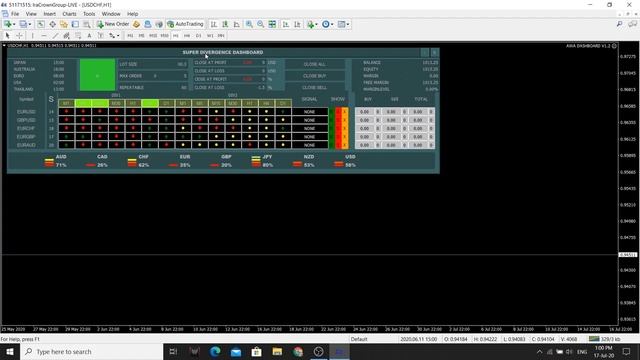
Task: Show hidden system tray icons chevron
Action: point(539,351)
